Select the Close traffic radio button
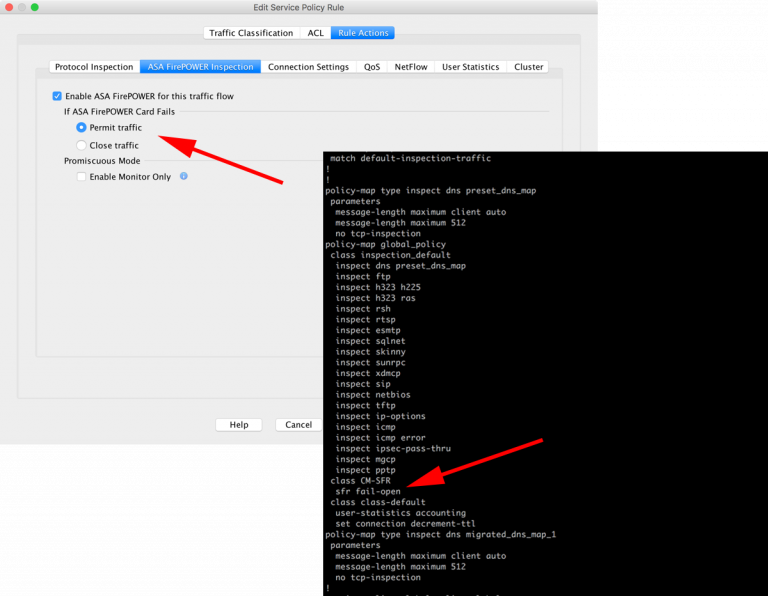The image size is (768, 596). 81,145
